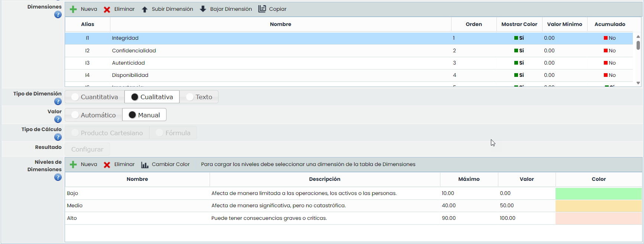Click green plus Nueva in Niveles toolbar
644x244 pixels.
pos(73,165)
